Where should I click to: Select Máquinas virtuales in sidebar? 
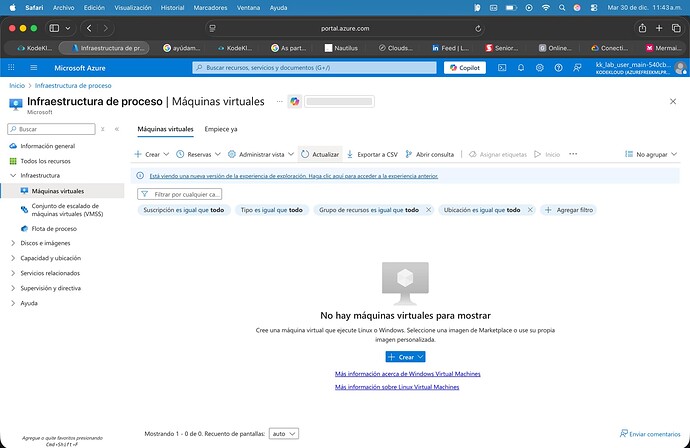(x=62, y=191)
